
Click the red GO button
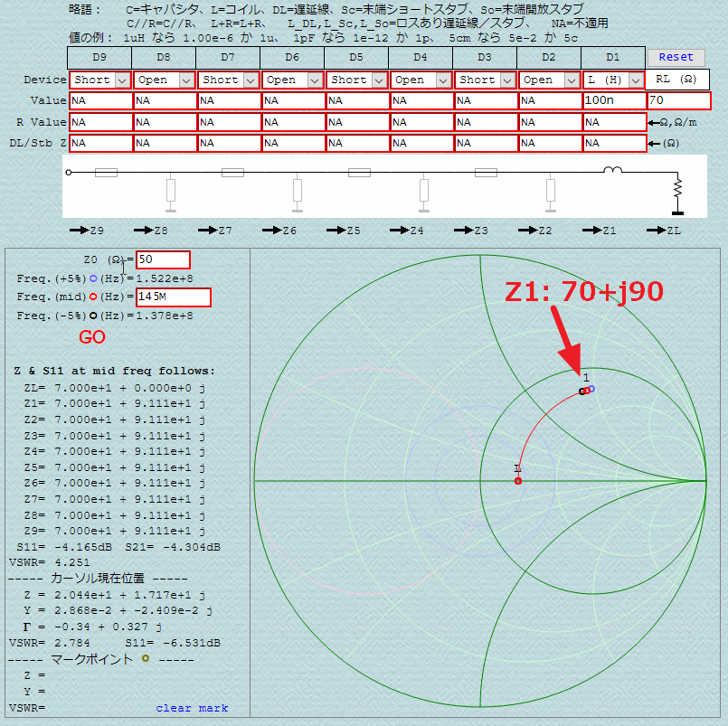[92, 337]
